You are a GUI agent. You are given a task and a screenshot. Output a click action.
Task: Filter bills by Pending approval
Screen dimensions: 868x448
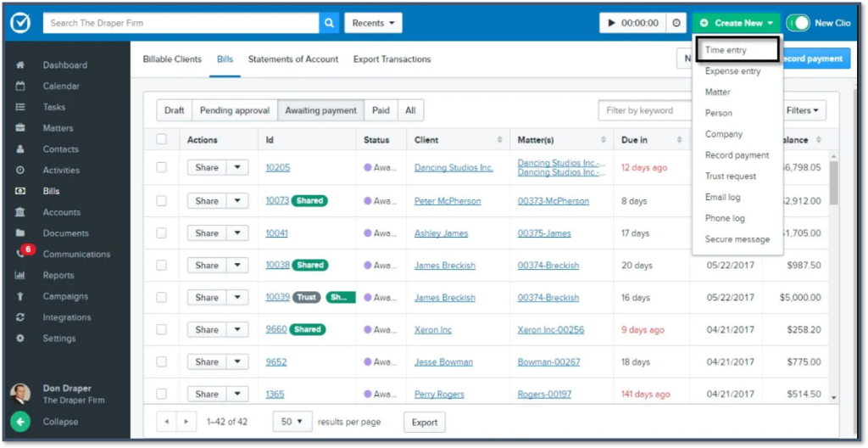pos(235,110)
